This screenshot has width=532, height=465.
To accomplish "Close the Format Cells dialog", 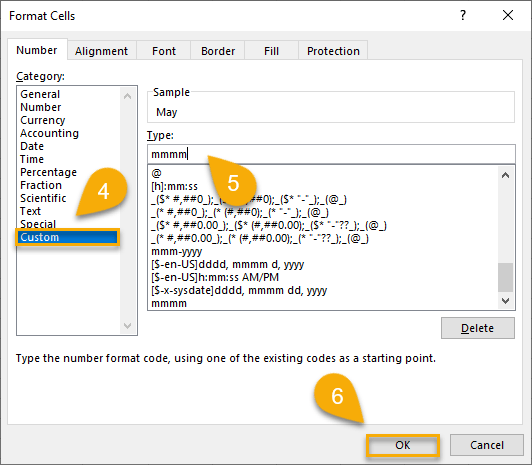I will [508, 15].
